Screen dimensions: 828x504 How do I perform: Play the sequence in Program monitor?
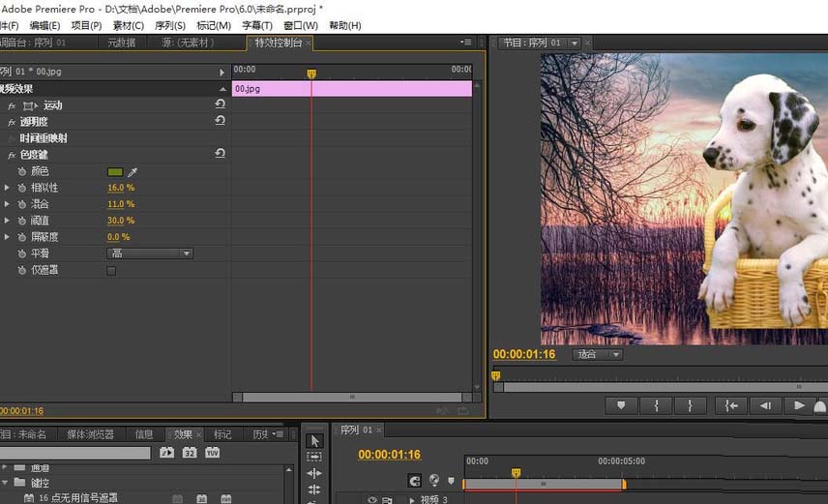pyautogui.click(x=798, y=405)
